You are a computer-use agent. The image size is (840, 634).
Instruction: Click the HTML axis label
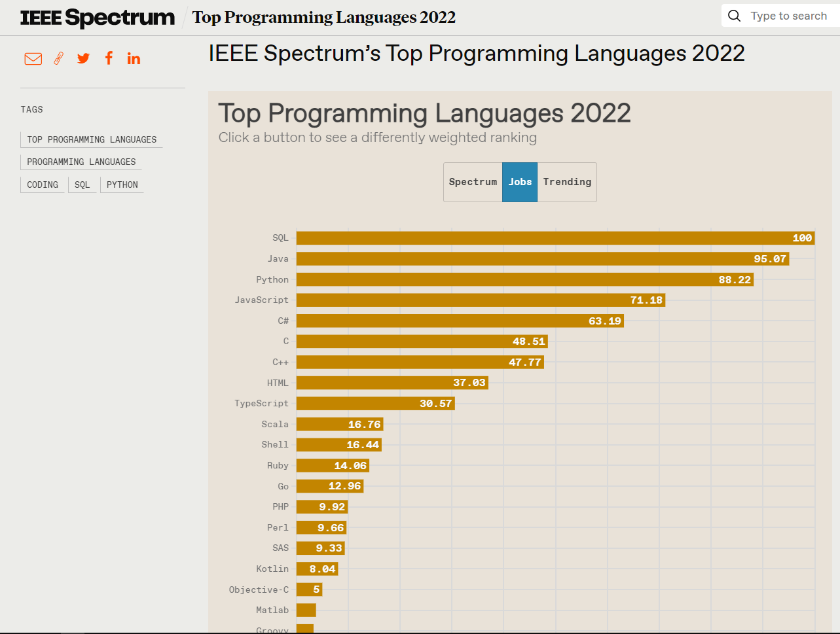pos(278,382)
